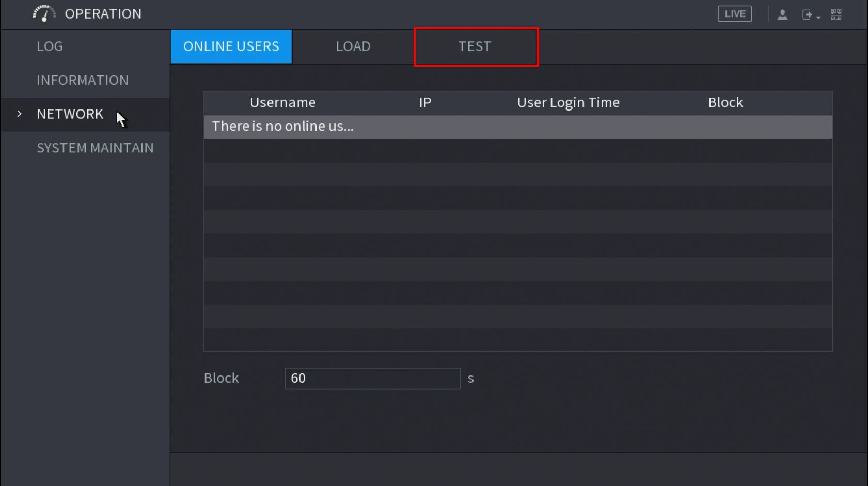This screenshot has height=486, width=868.
Task: Open the QR code icon
Action: [836, 14]
